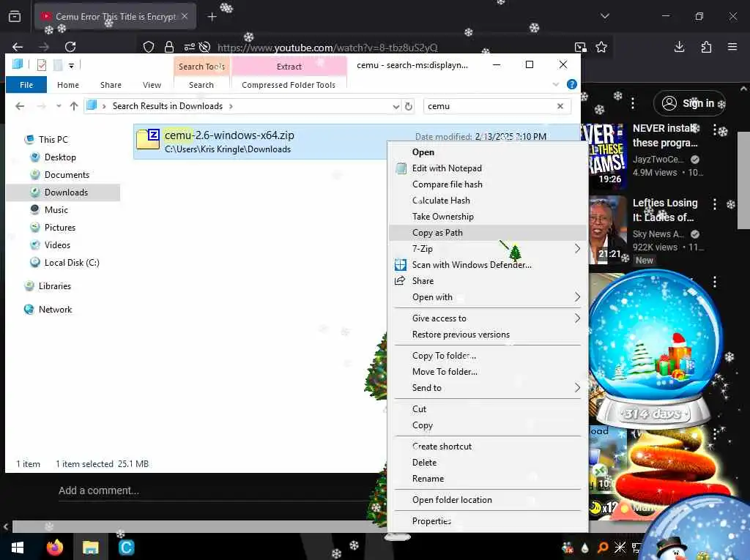
Task: Expand Give access to submenu
Action: [x=488, y=318]
